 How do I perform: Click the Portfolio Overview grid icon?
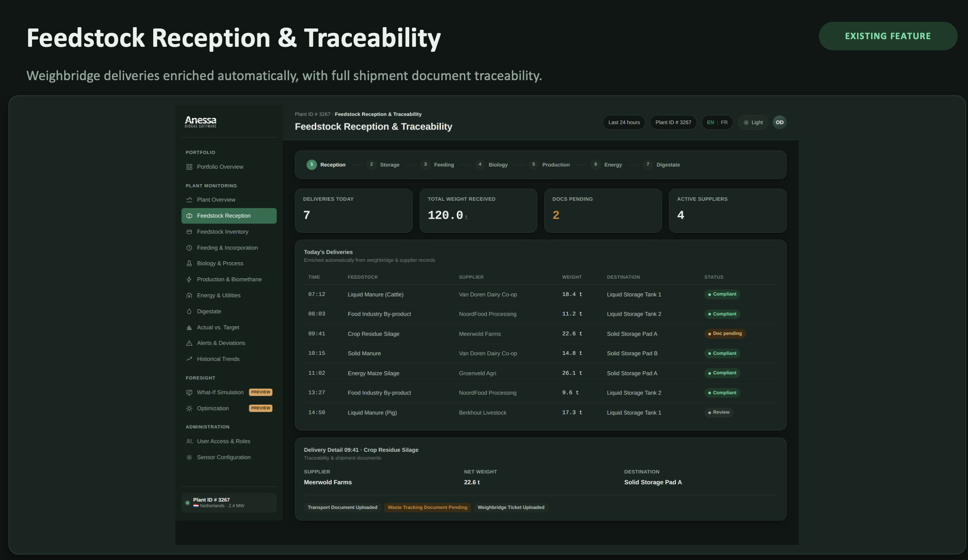(189, 167)
